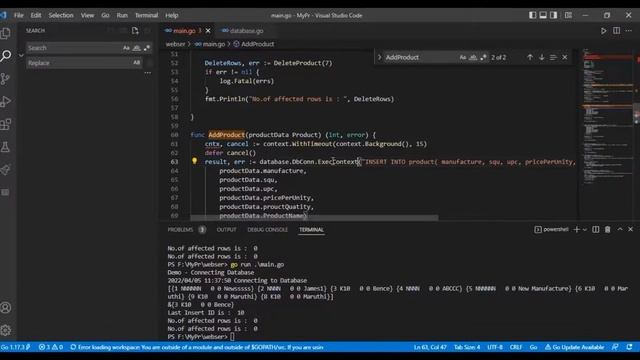Click Ln 63, Col 47 in status bar

[430, 347]
